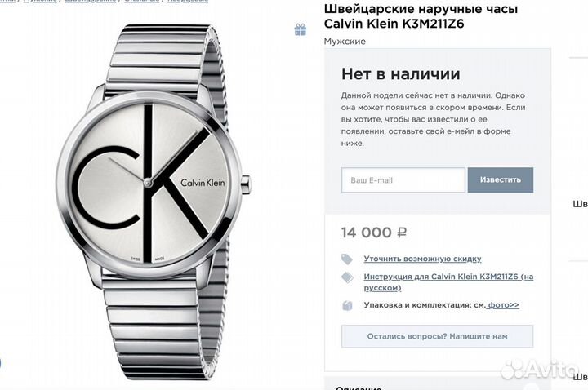
Task: Click the Мужские label under the title
Action: pos(345,42)
